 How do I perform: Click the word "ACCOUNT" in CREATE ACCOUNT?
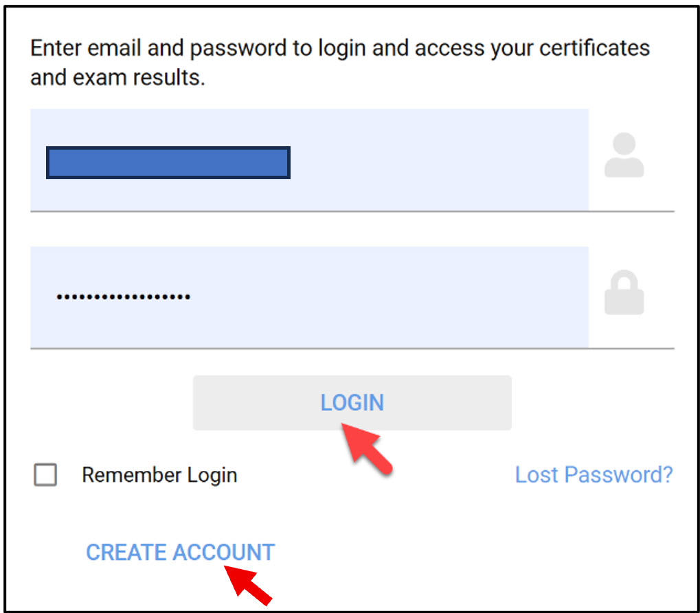click(223, 553)
